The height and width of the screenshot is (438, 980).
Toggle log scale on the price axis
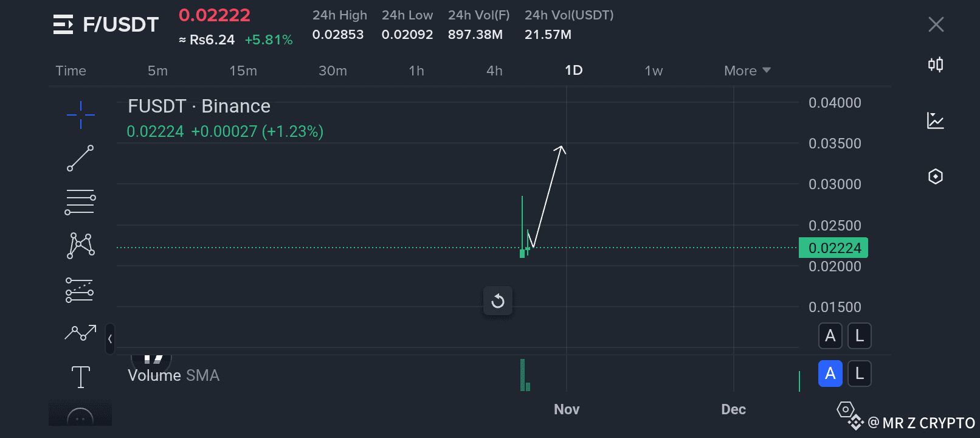tap(860, 336)
